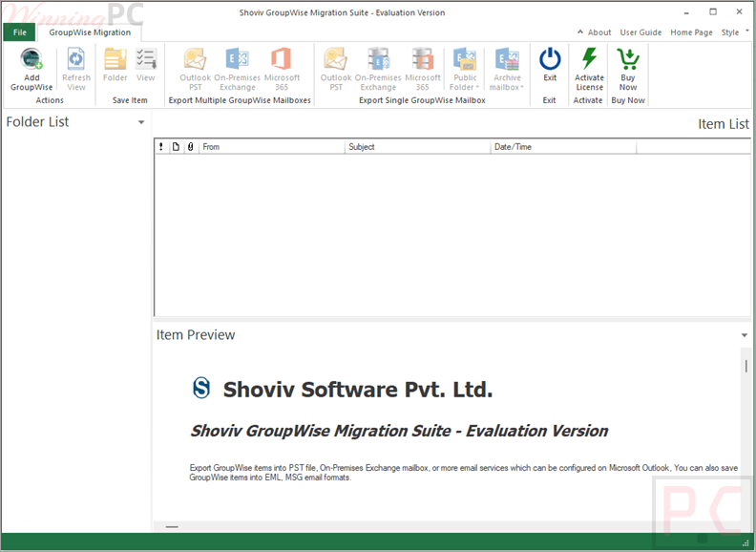Click the Activate License lightning icon
Viewport: 756px width, 552px height.
click(589, 58)
